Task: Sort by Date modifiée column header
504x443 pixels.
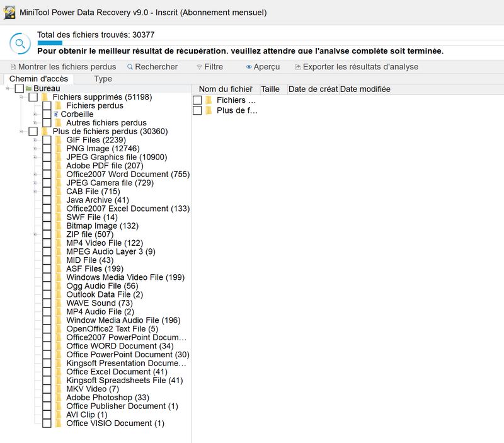Action: point(365,89)
